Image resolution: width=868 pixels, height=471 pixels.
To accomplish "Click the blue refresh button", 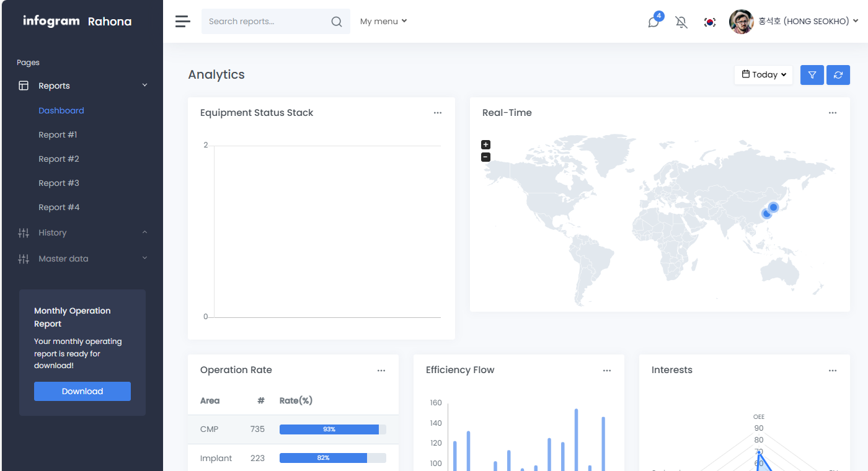I will [838, 75].
